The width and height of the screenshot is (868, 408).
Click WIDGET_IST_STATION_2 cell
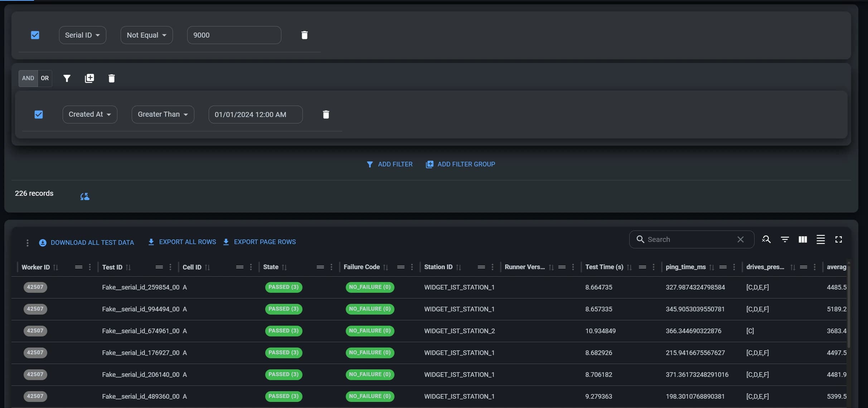460,331
